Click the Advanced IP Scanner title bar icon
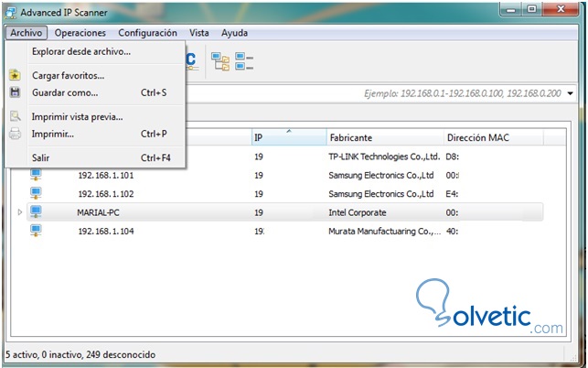Viewport: 588px width, 368px height. tap(10, 13)
